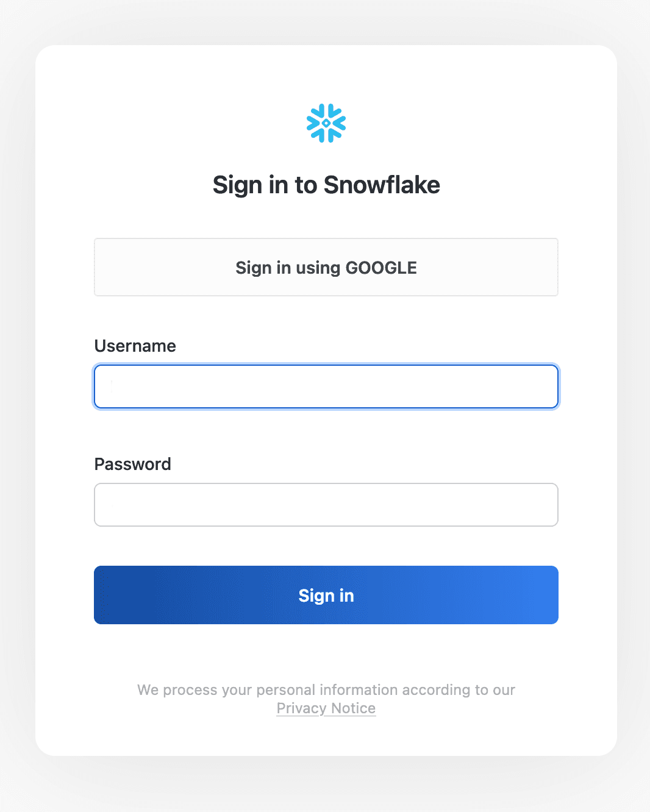Select the empty field below Password label
Image resolution: width=650 pixels, height=812 pixels.
click(x=326, y=505)
